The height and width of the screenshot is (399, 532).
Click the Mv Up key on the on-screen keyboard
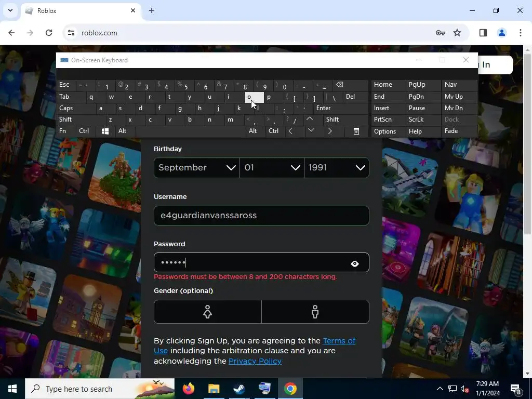(x=459, y=97)
